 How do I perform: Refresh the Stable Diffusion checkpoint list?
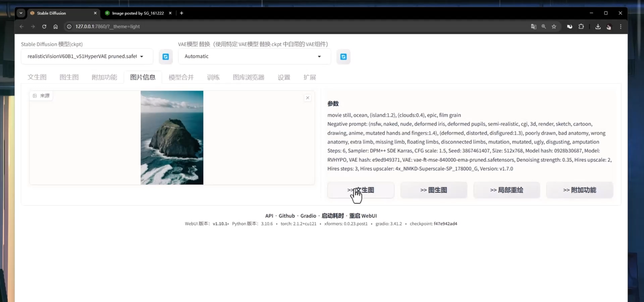click(x=166, y=57)
